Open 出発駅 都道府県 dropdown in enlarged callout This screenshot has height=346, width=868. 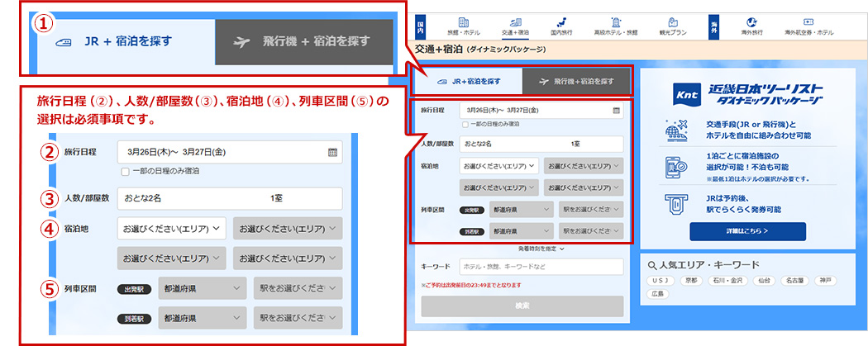(202, 288)
